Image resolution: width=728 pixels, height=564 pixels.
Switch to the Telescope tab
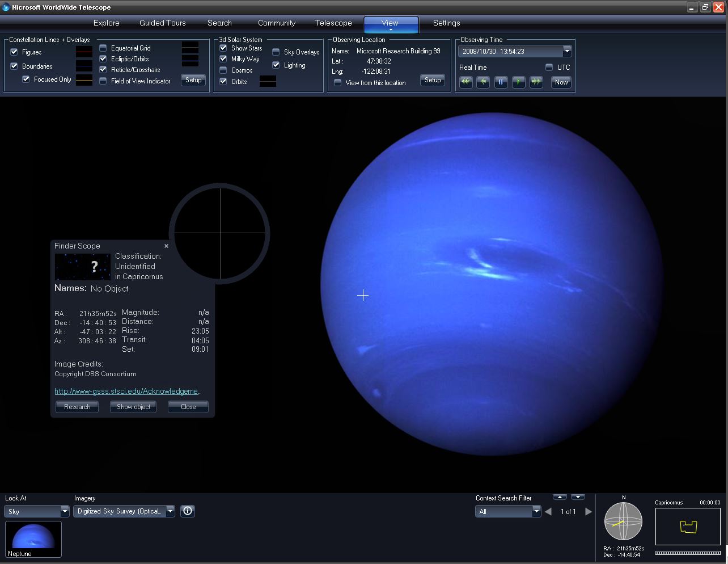pyautogui.click(x=333, y=23)
